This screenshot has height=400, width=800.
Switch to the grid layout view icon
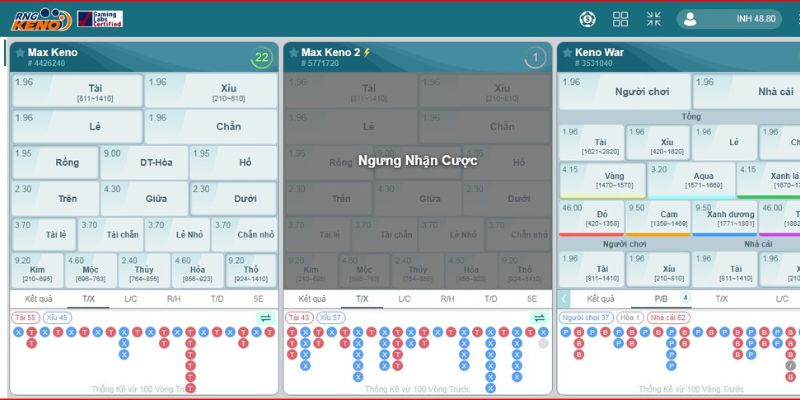pyautogui.click(x=620, y=19)
